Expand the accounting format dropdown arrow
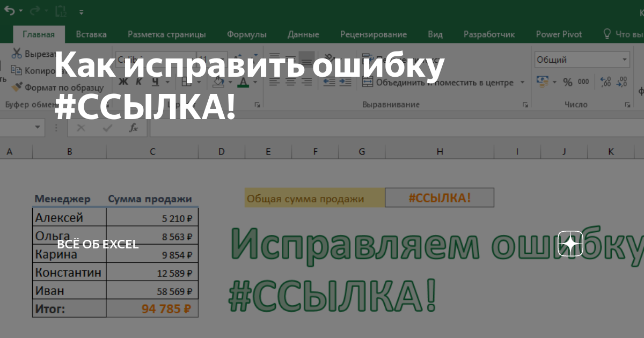The height and width of the screenshot is (338, 644). (554, 83)
